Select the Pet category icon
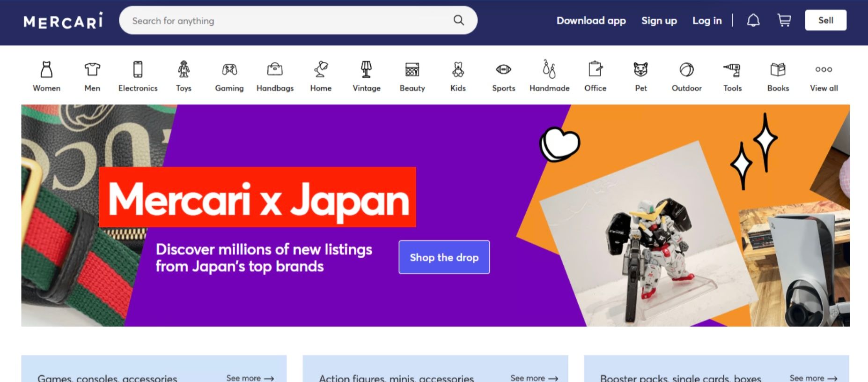This screenshot has height=382, width=868. [640, 69]
